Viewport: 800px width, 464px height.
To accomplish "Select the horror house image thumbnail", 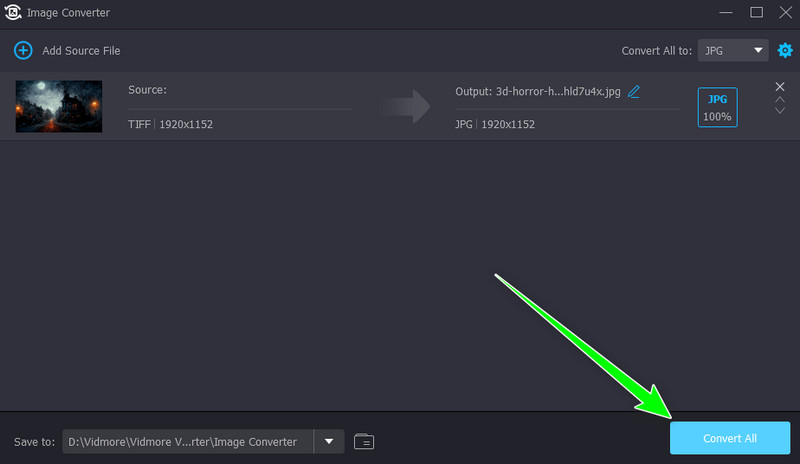I will tap(59, 106).
